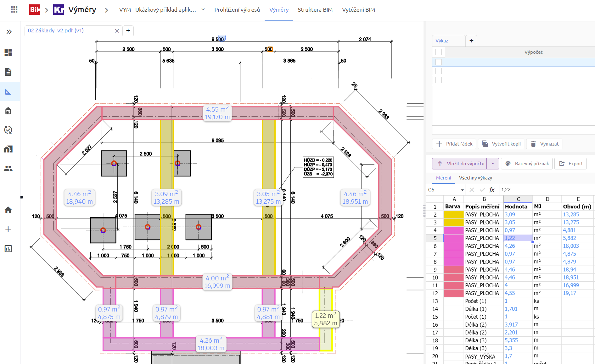Expand the project name dropdown chevron
This screenshot has height=364, width=595.
tap(203, 9)
